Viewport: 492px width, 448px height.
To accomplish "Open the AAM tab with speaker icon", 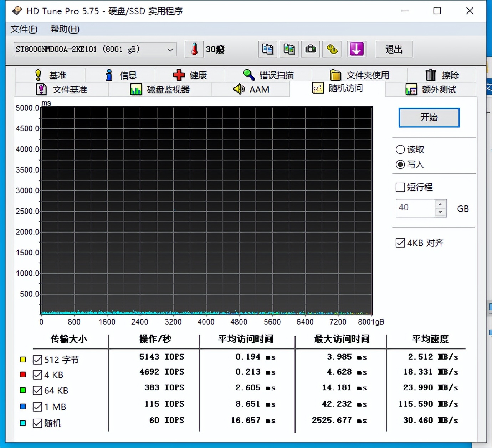I will 251,89.
